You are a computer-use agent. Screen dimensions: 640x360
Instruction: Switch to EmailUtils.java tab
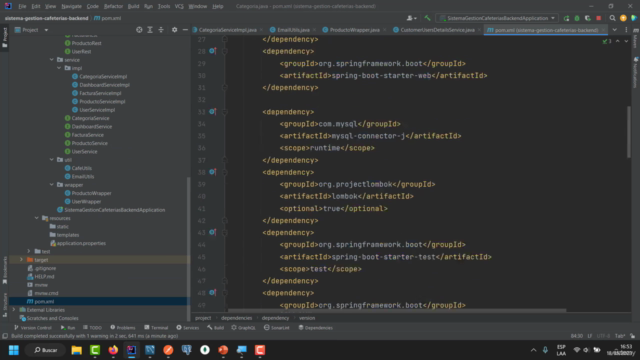click(293, 30)
